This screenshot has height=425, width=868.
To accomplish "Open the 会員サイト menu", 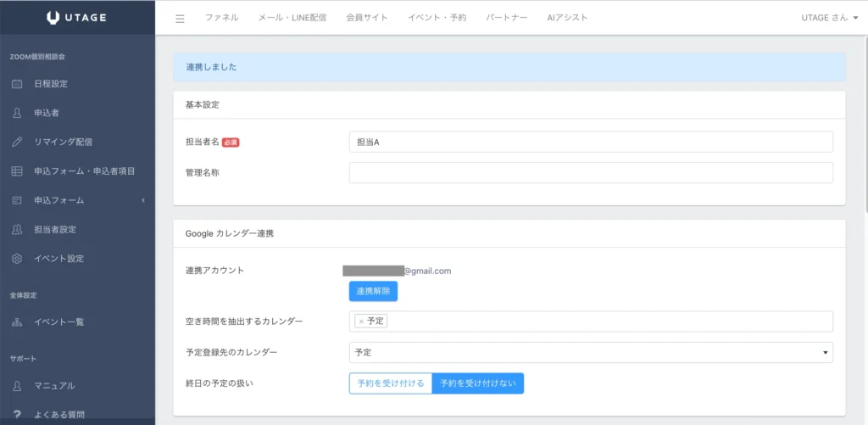I will coord(366,18).
